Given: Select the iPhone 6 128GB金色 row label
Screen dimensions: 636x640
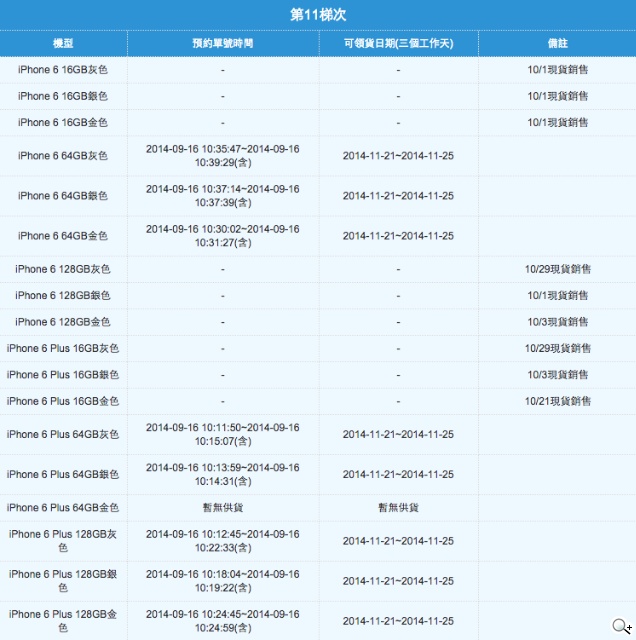Looking at the screenshot, I should tap(63, 322).
